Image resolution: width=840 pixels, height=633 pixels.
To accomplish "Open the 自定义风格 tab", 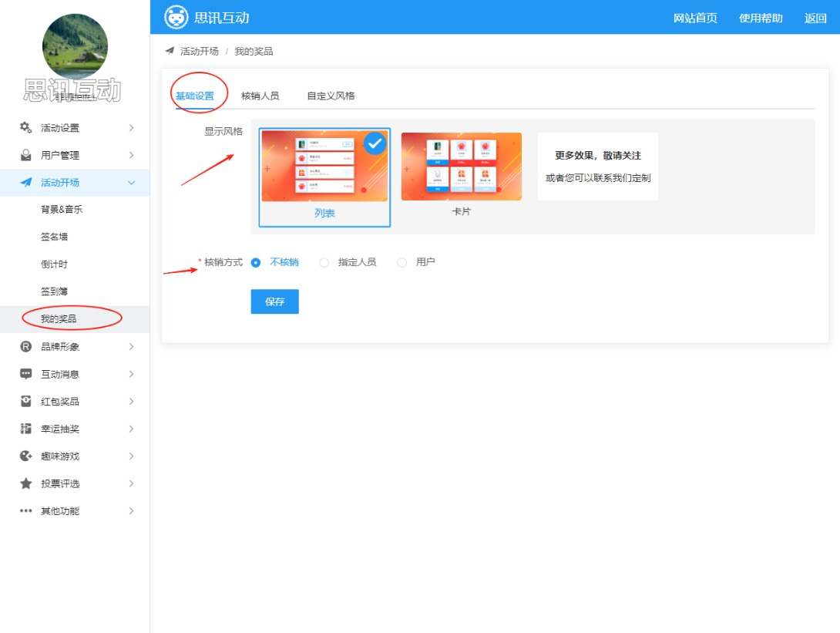I will 331,96.
